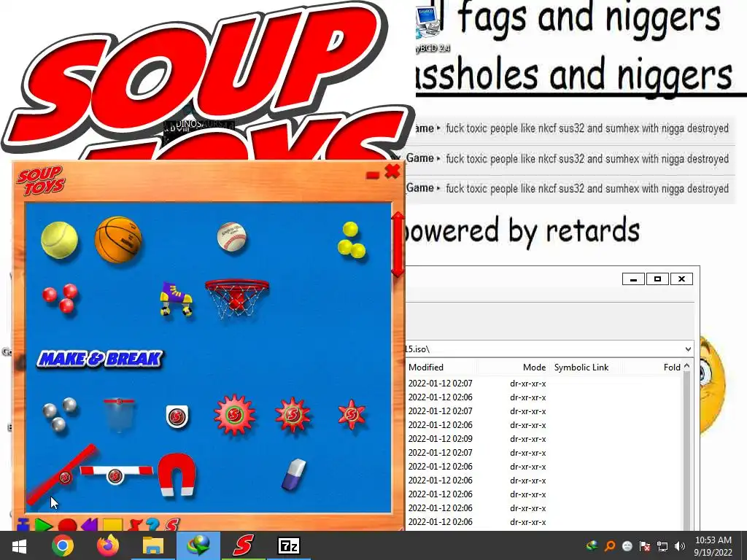Select the white S pivot badge
747x560 pixels.
click(177, 416)
